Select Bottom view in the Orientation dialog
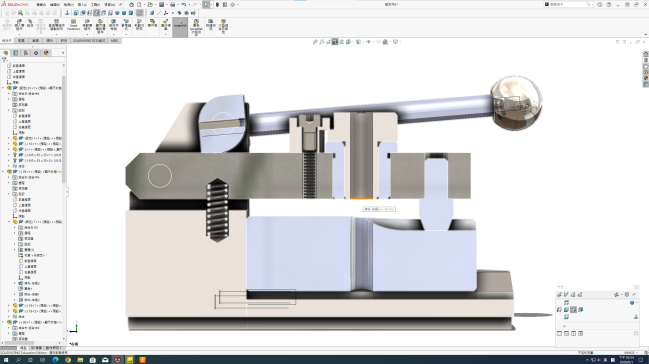The height and width of the screenshot is (364, 649). coord(566,317)
